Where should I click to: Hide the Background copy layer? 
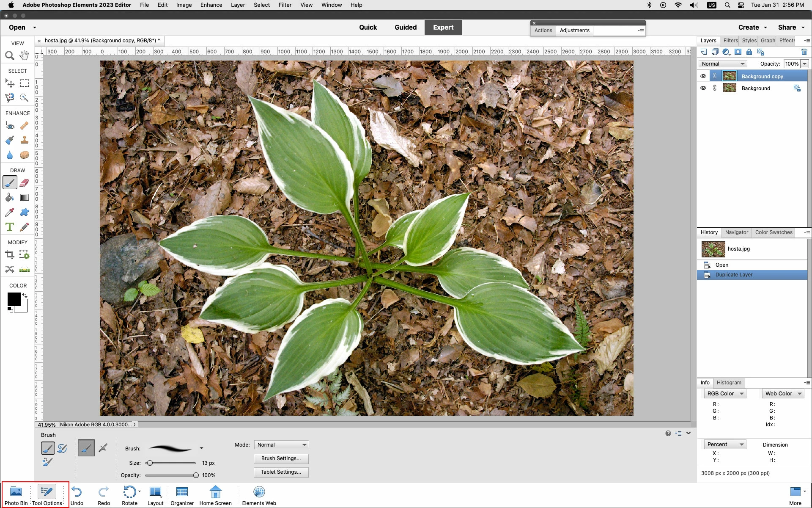click(703, 76)
